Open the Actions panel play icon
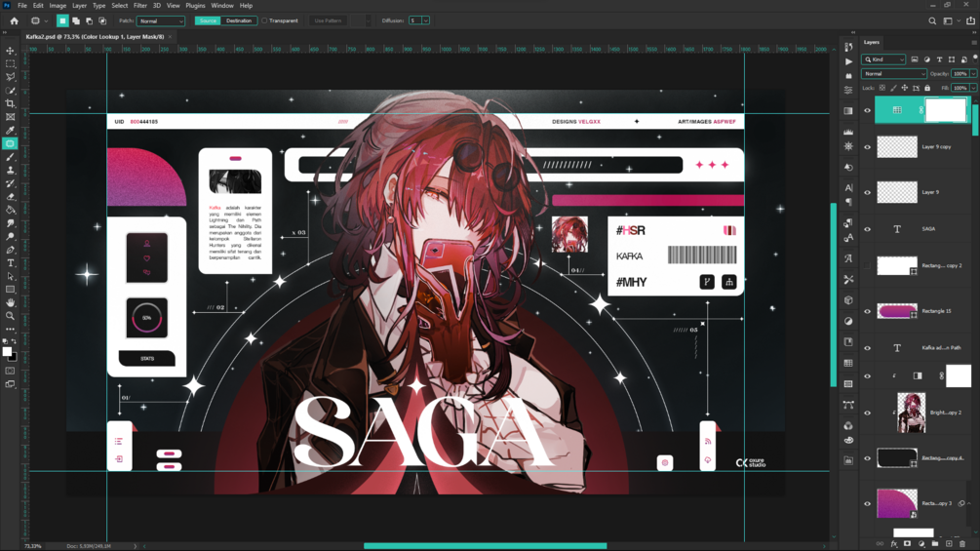The width and height of the screenshot is (980, 551). tap(848, 61)
